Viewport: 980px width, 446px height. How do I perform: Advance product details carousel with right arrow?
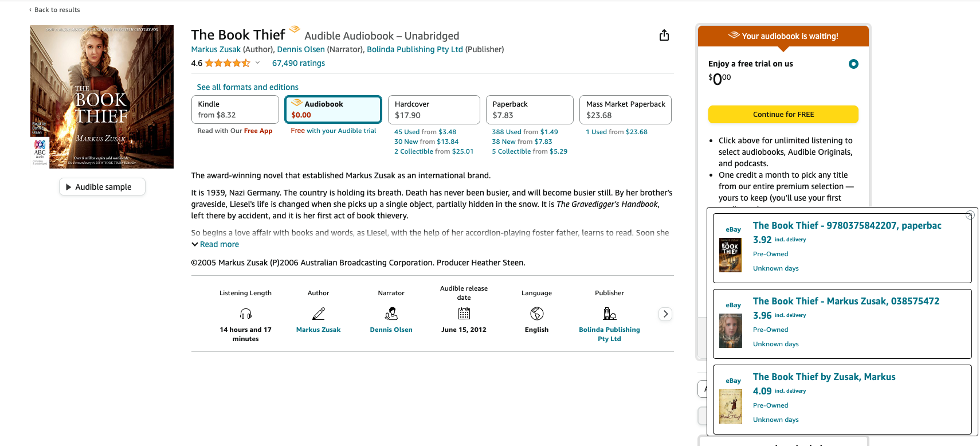pyautogui.click(x=665, y=314)
